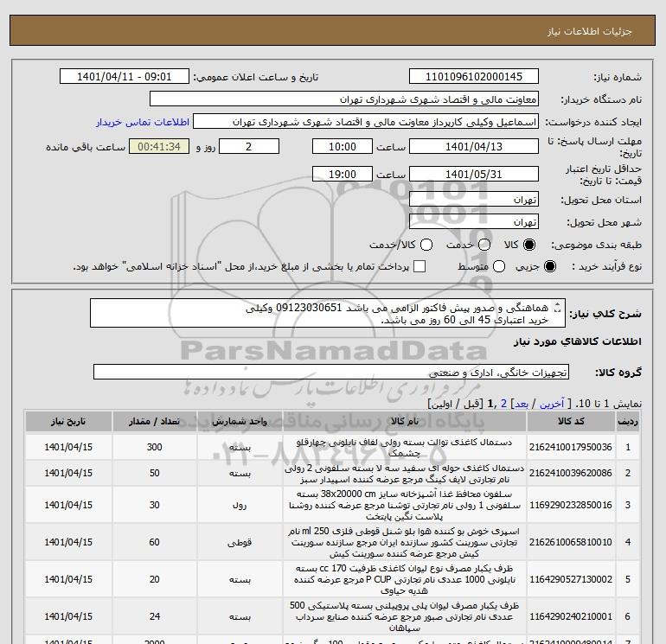This screenshot has width=666, height=644.
Task: Click the resize handle of description box
Action: (558, 308)
